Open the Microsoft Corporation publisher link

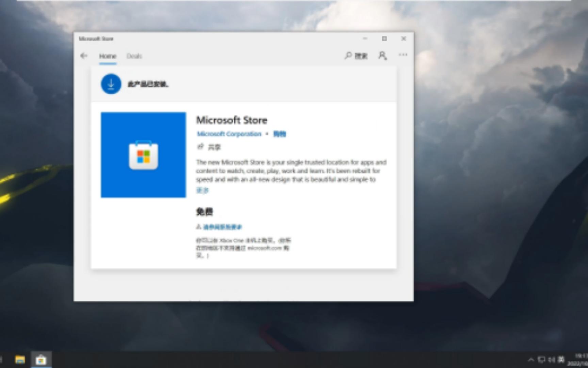(x=229, y=134)
